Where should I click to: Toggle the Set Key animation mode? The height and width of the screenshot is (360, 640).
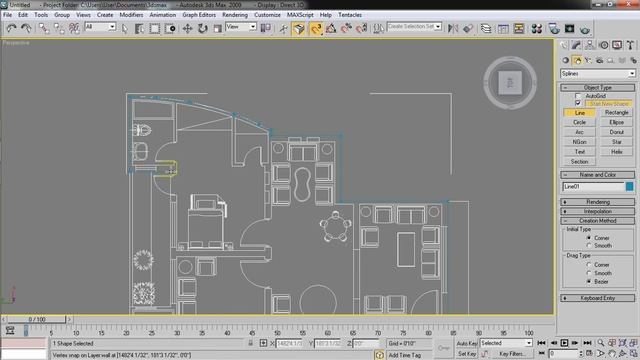coord(467,353)
